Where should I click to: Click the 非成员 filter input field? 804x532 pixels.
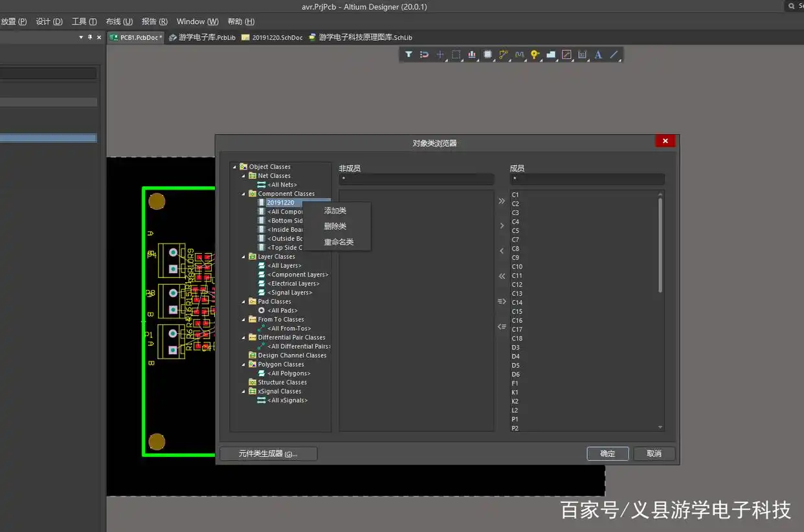coord(416,179)
